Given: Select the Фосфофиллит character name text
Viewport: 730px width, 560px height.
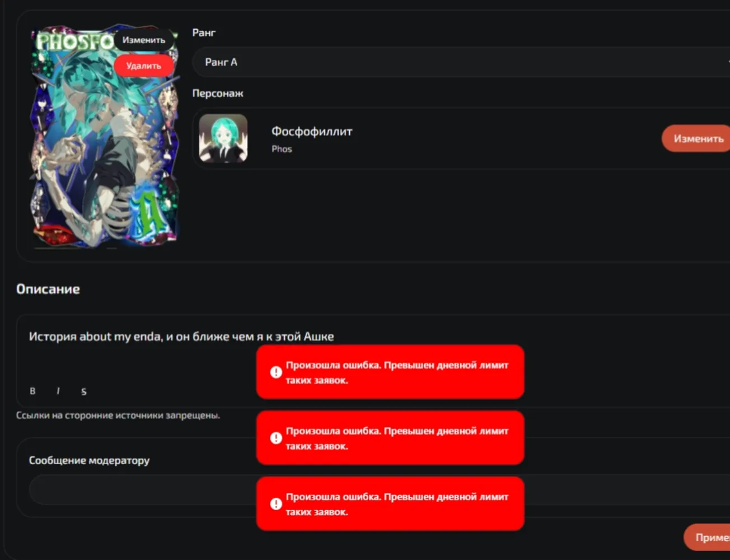Looking at the screenshot, I should click(312, 132).
